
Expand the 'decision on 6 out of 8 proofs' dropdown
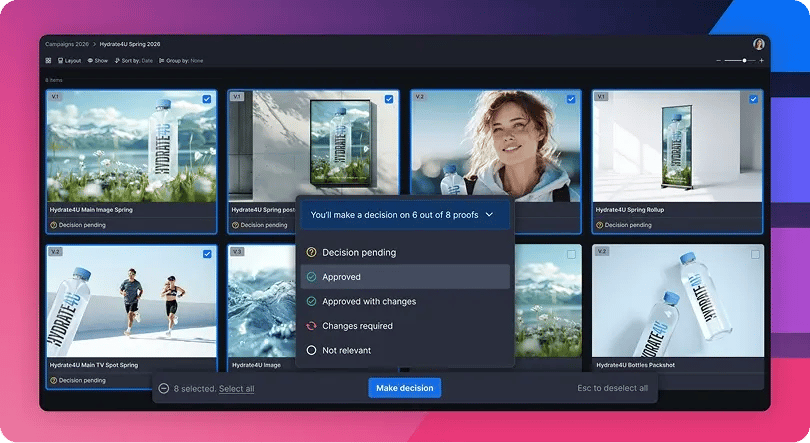(405, 215)
